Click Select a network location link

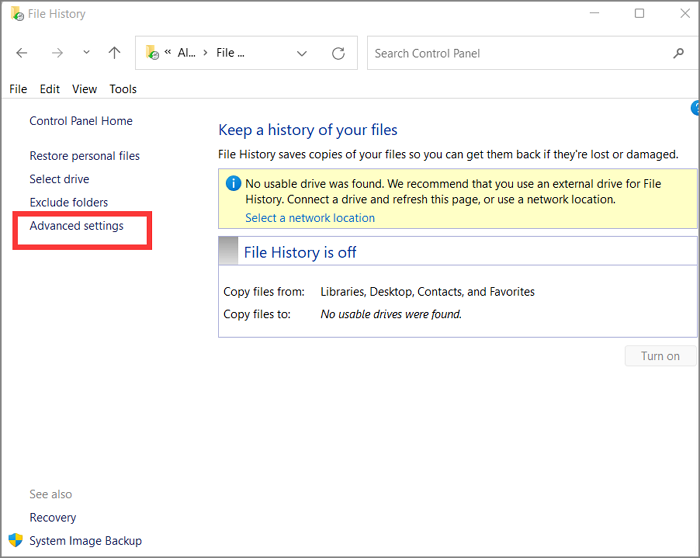310,218
